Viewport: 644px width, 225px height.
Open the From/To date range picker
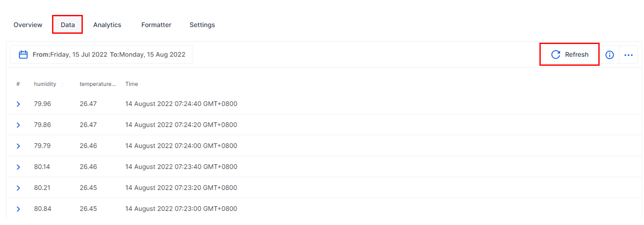click(109, 55)
